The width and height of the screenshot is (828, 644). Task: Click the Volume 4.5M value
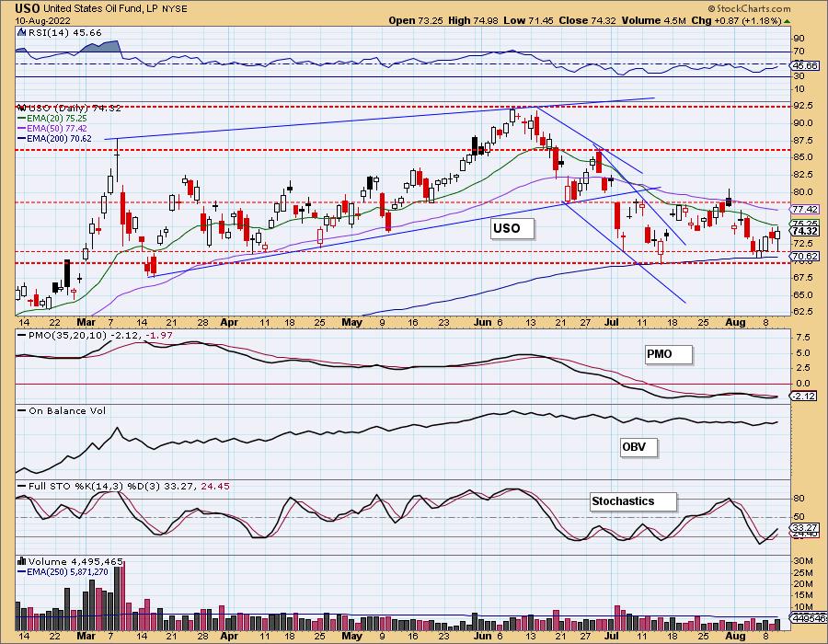tap(654, 20)
